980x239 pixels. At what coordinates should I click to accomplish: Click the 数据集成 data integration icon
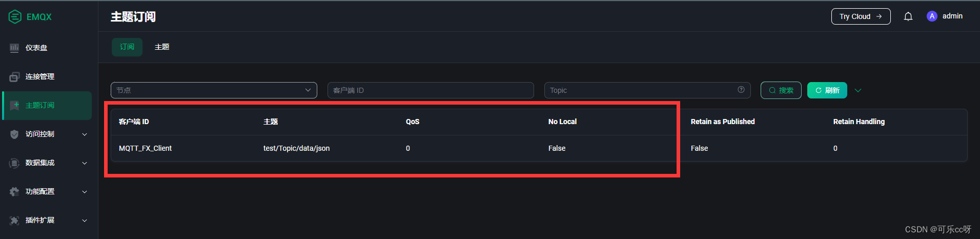[x=14, y=163]
